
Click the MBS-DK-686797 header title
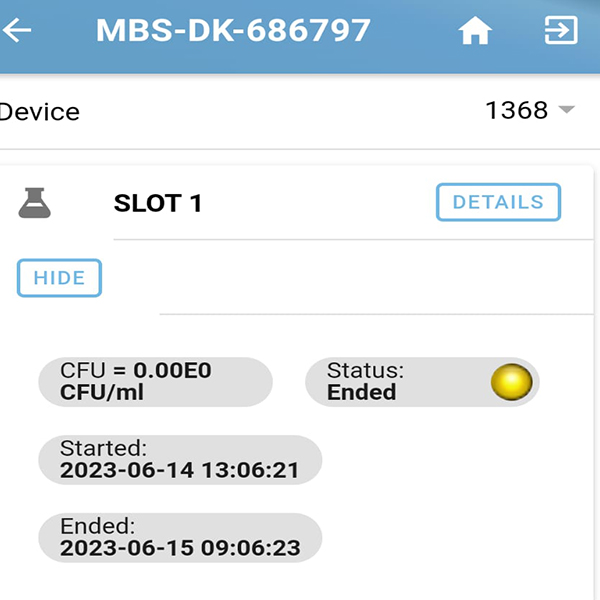(x=233, y=31)
